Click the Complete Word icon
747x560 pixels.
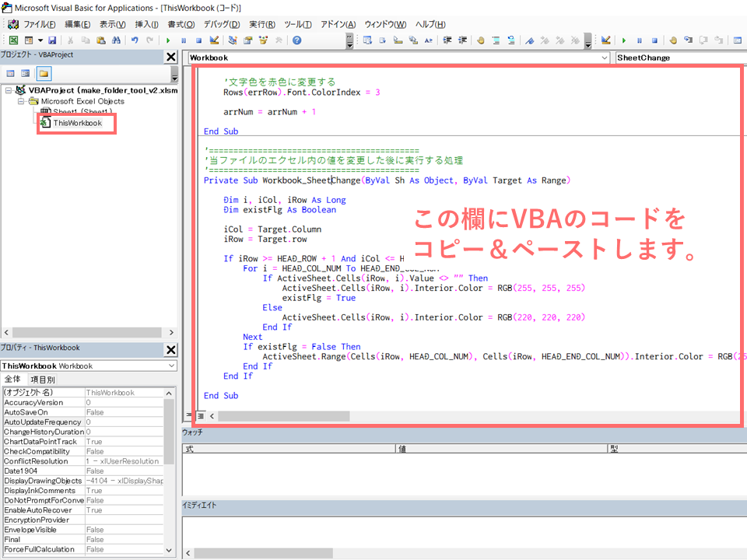pos(428,40)
